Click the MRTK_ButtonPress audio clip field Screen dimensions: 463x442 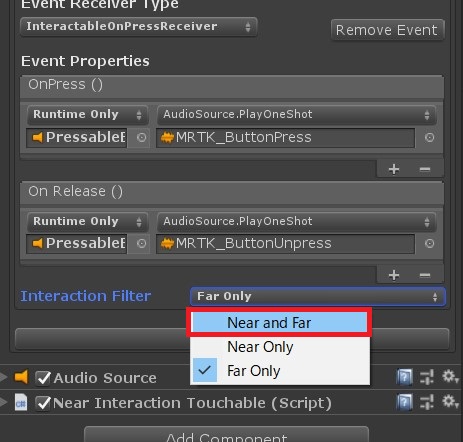(x=285, y=138)
